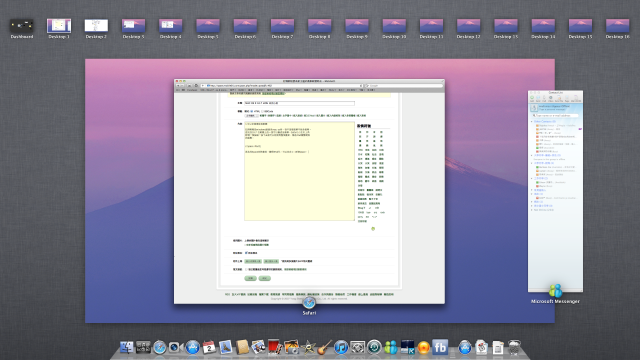This screenshot has height=360, width=640.
Task: Open iPhoto icon in the Dock
Action: coord(291,347)
